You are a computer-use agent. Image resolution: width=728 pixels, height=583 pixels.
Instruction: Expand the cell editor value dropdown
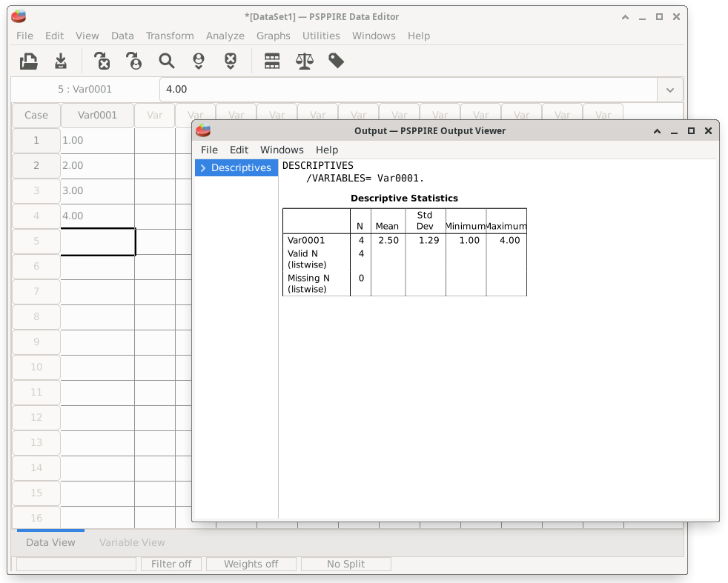(669, 90)
